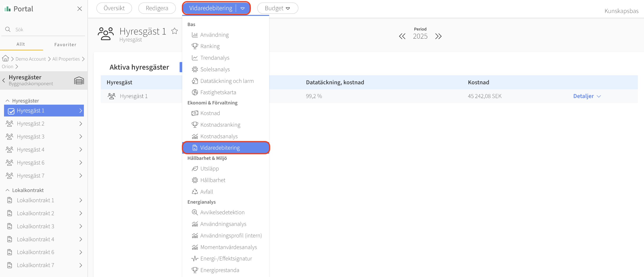The image size is (644, 277).
Task: Switch to the Favoriter tab
Action: 65,45
